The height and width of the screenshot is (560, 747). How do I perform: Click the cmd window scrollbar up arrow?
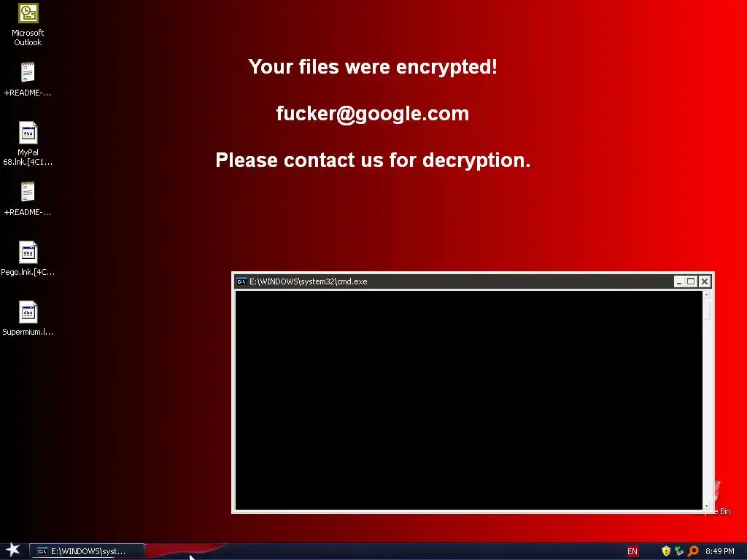click(706, 295)
